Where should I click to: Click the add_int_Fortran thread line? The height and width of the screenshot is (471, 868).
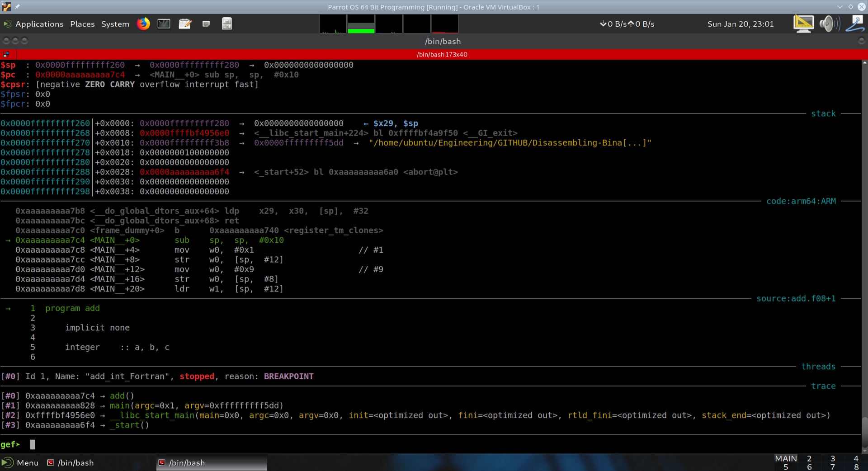tap(157, 376)
